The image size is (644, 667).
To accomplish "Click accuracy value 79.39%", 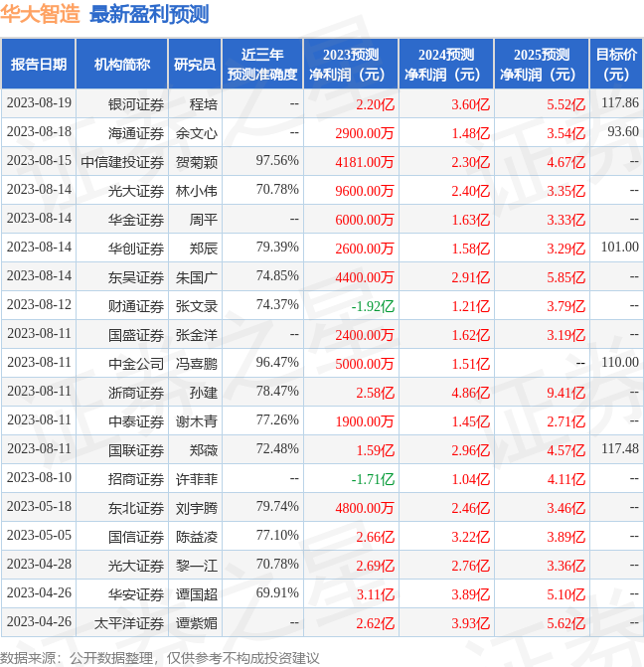I will tap(277, 248).
